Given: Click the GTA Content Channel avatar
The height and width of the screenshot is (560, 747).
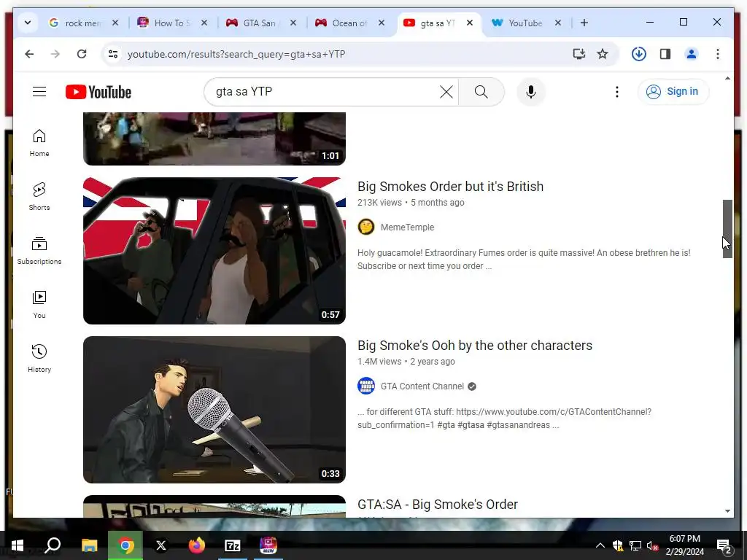Looking at the screenshot, I should click(x=366, y=386).
